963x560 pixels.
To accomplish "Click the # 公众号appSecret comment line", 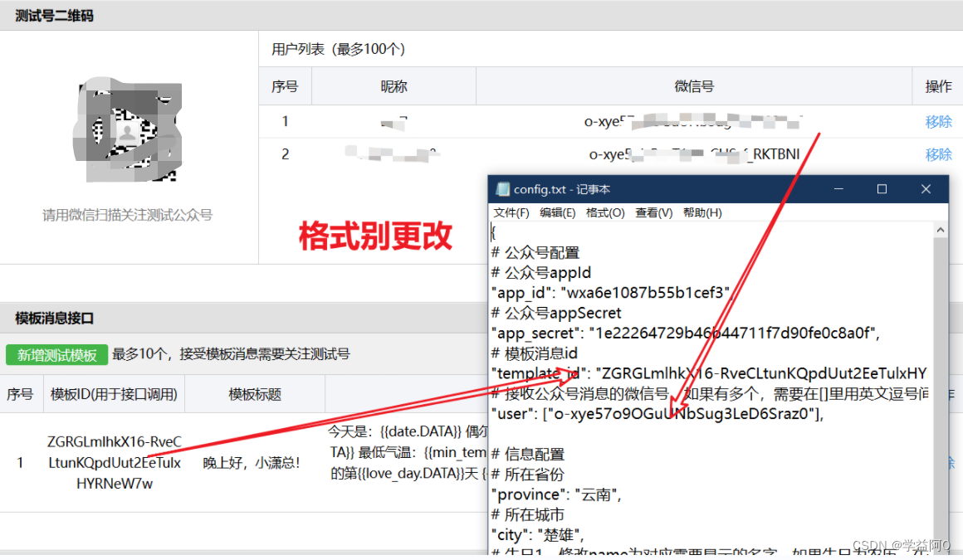I will point(556,313).
